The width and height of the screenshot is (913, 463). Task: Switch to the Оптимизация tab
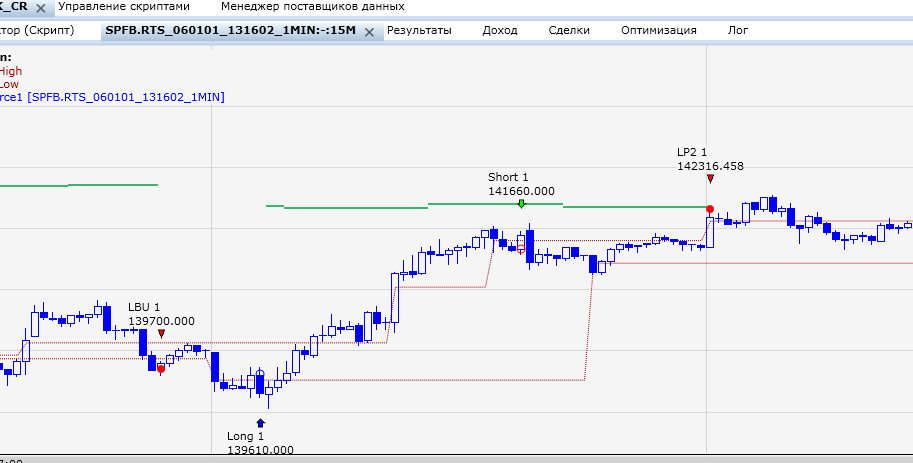659,31
